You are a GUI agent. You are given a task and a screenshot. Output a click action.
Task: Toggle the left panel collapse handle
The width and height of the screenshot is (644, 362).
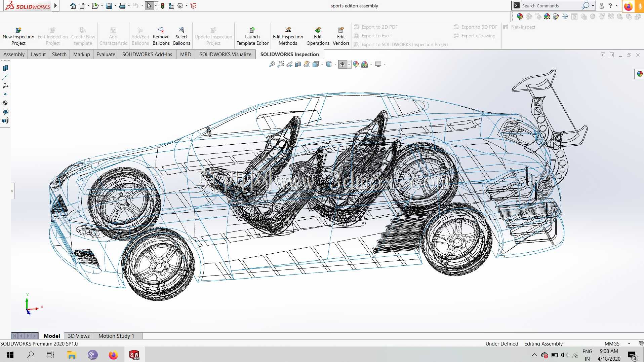click(x=12, y=191)
